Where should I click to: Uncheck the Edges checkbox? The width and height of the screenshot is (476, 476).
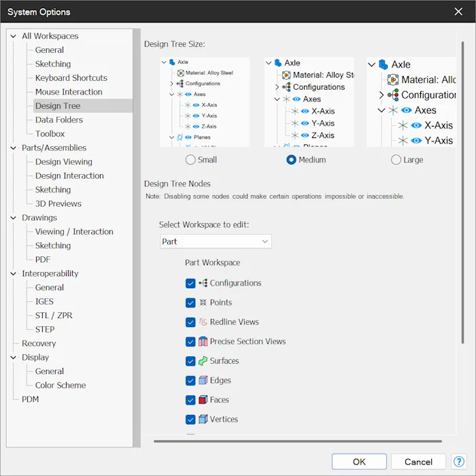coord(190,380)
